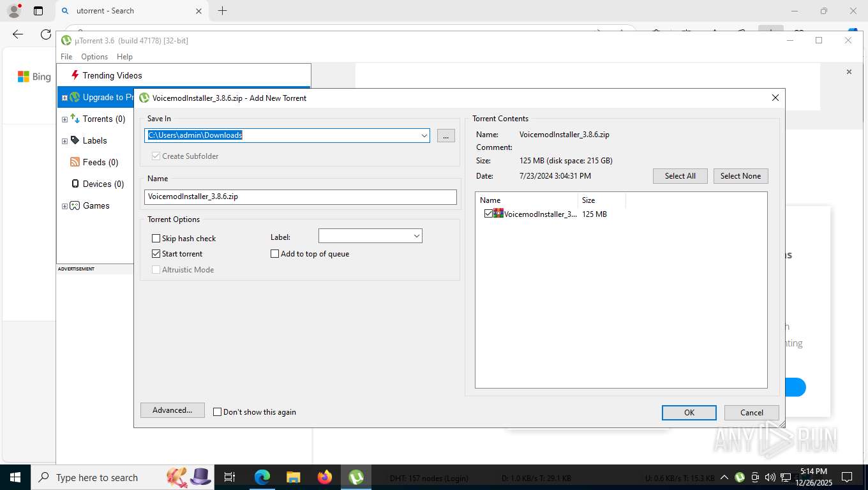Enable Skip hash check
Image resolution: width=868 pixels, height=490 pixels.
click(156, 239)
